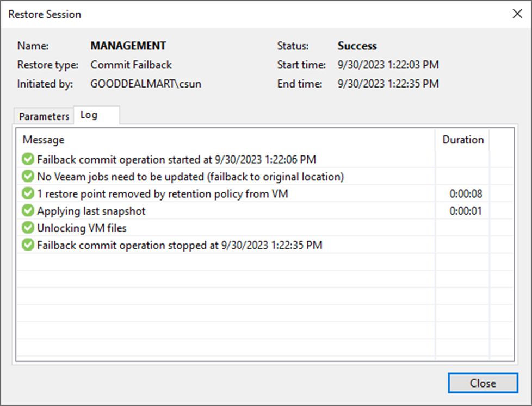Click the Duration column header
The height and width of the screenshot is (406, 532).
pos(463,140)
